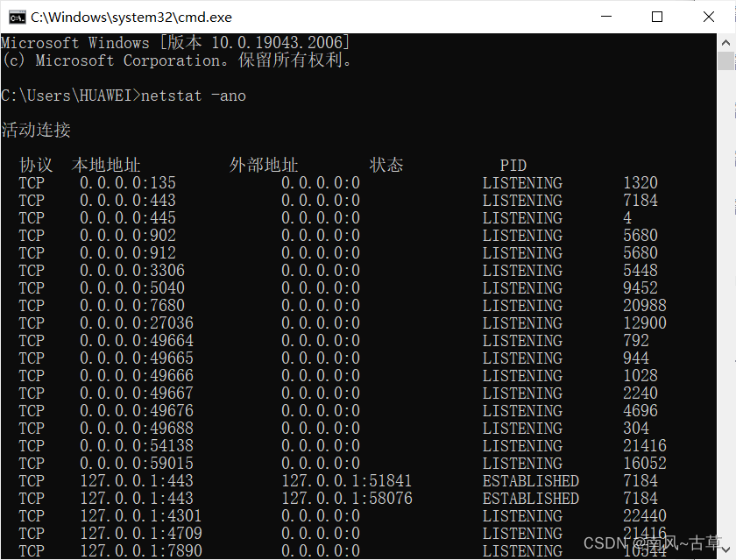Click the LISTENING state for port 3306 row
The image size is (736, 560).
click(522, 271)
